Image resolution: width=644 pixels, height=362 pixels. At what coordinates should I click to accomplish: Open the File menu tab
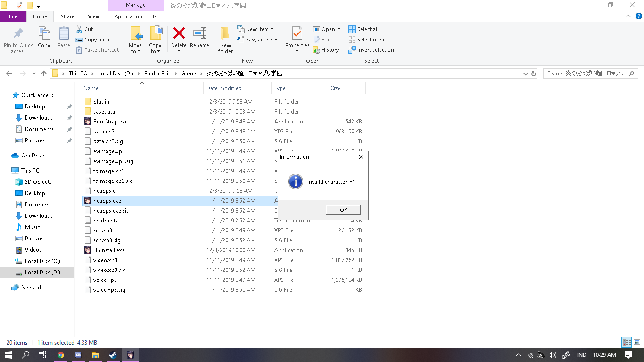13,16
